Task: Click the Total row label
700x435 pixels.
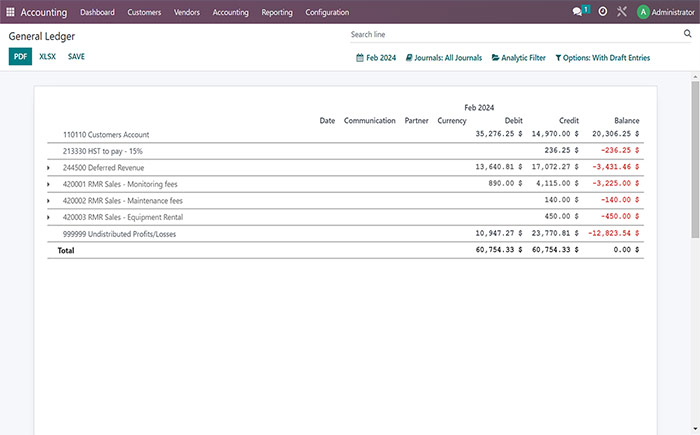Action: [66, 251]
